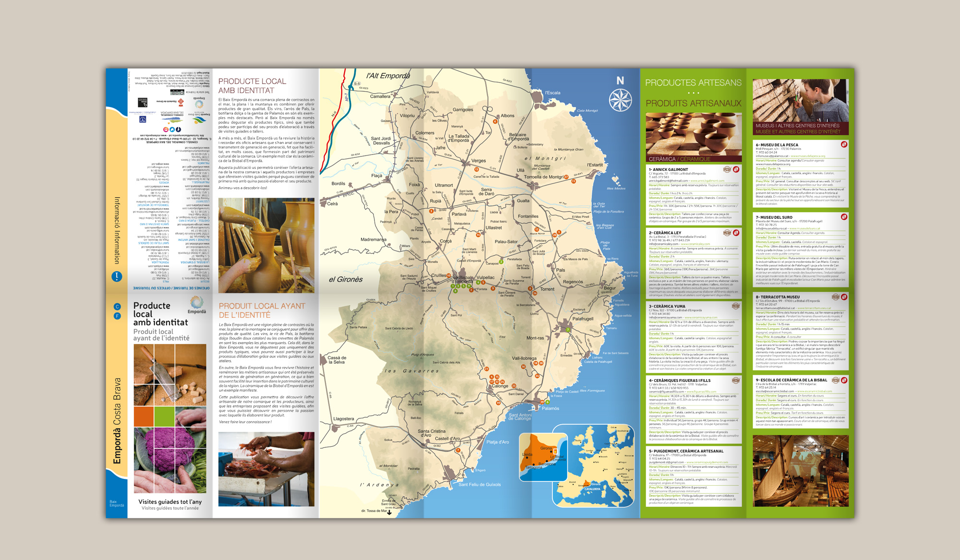
Task: Click the compass rose below the N
Action: 620,101
